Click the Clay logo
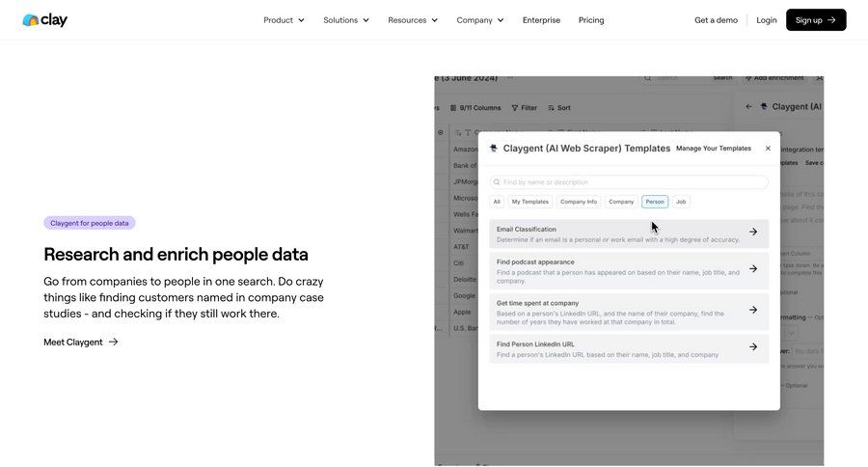 click(x=44, y=20)
